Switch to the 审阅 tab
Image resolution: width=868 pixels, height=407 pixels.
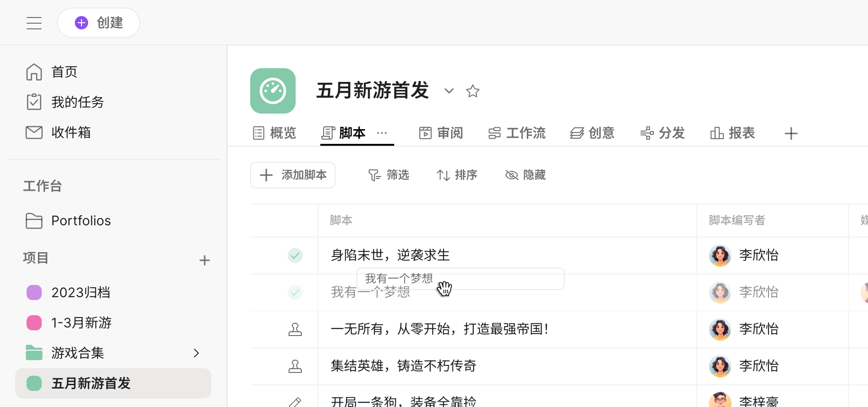tap(441, 133)
